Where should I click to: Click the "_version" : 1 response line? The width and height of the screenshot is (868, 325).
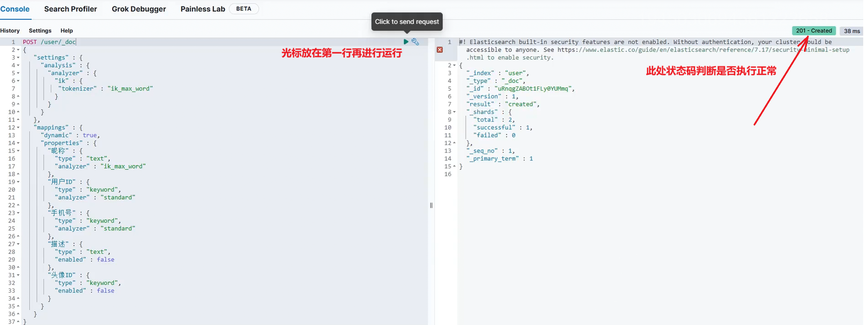(492, 96)
